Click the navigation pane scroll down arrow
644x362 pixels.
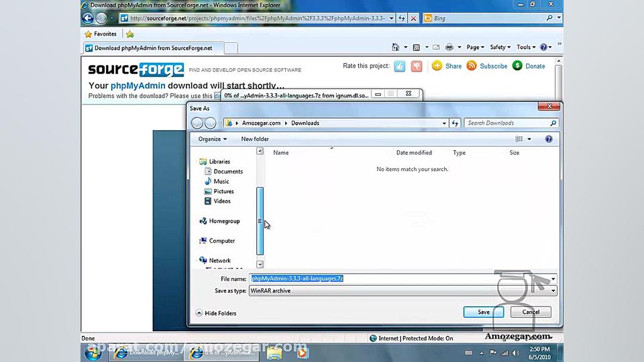[x=260, y=264]
